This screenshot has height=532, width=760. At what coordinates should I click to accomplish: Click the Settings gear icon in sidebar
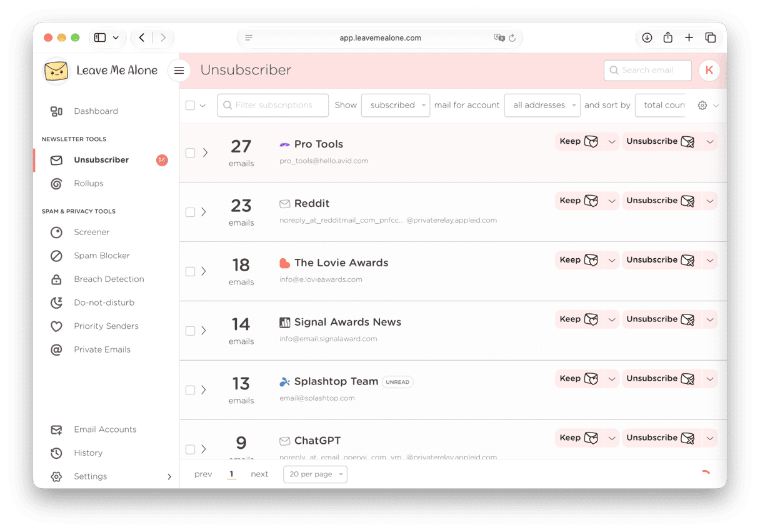pyautogui.click(x=56, y=476)
